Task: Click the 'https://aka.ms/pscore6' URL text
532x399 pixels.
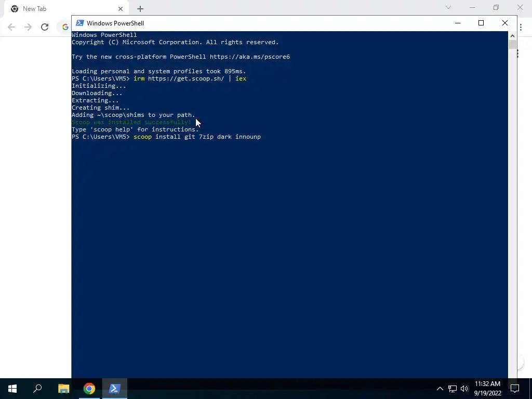Action: point(250,57)
